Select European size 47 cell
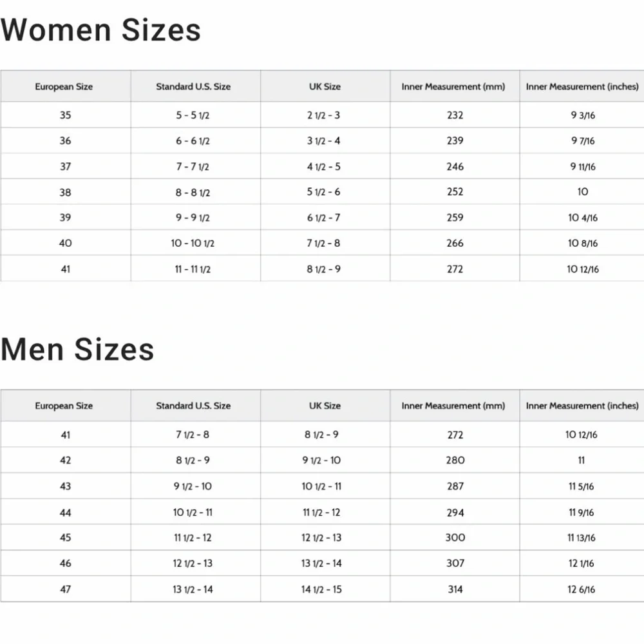 (x=65, y=589)
